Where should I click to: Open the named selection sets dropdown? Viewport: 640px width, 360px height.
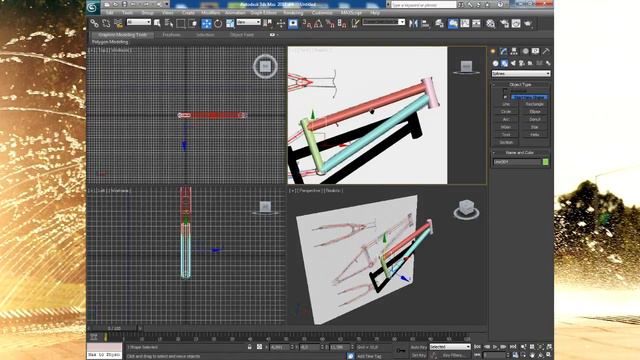384,22
